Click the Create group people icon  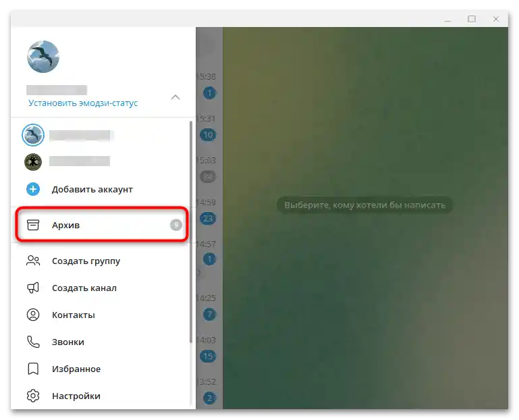coord(33,261)
